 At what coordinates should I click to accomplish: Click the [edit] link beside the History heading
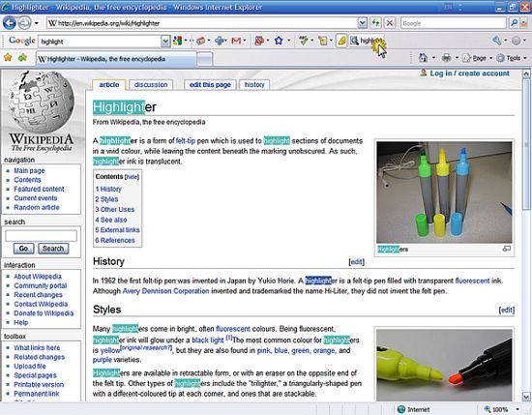(x=356, y=261)
